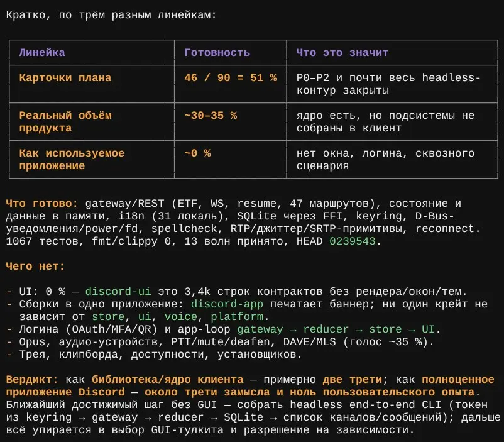504x442 pixels.
Task: Click the label "Вердикт:"
Action: [32, 379]
